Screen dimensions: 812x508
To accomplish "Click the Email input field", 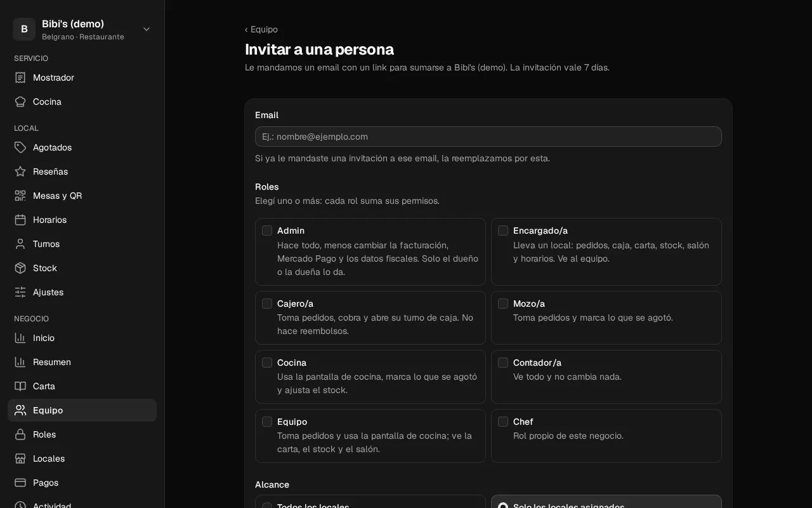I will pyautogui.click(x=488, y=137).
